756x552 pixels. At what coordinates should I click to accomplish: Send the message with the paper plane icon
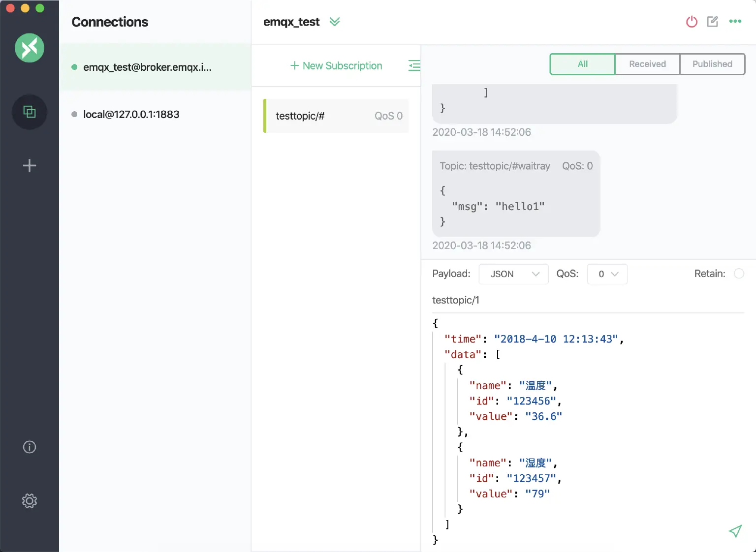pyautogui.click(x=735, y=532)
